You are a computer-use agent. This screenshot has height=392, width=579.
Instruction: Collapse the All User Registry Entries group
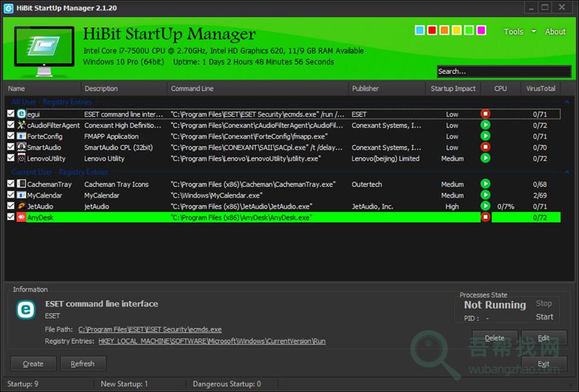[566, 102]
